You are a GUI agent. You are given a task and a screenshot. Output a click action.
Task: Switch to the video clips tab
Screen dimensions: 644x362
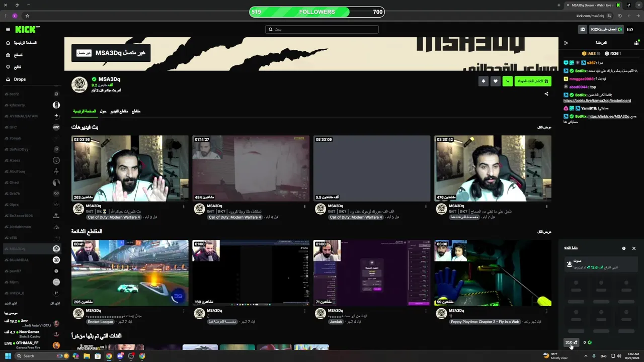tap(119, 111)
